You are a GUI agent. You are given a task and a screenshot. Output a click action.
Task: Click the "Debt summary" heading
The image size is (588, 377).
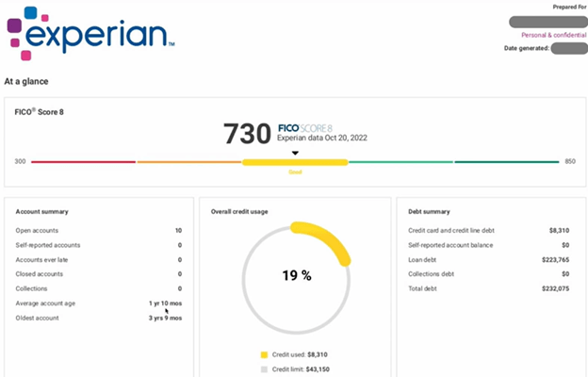click(x=429, y=211)
